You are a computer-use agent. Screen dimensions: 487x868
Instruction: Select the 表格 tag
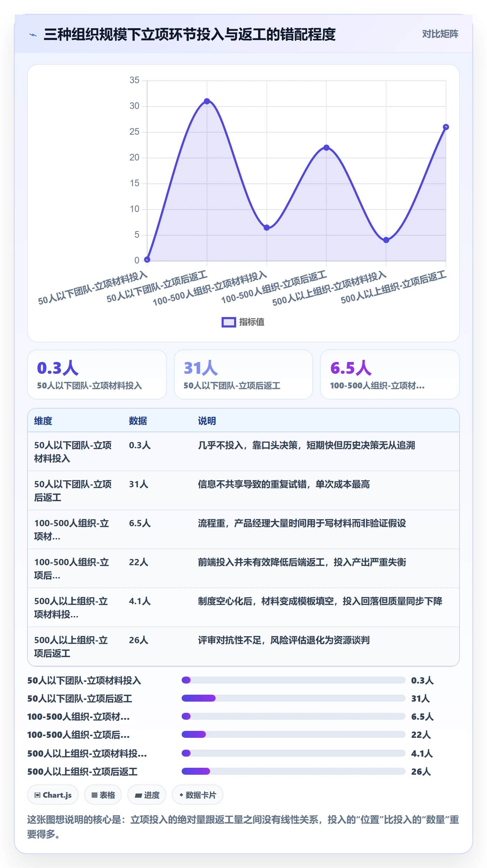pos(103,795)
